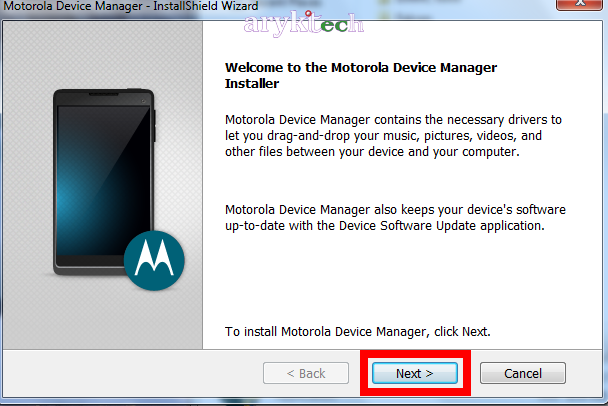Click the paragraph about necessary drivers
The width and height of the screenshot is (608, 406).
point(393,136)
